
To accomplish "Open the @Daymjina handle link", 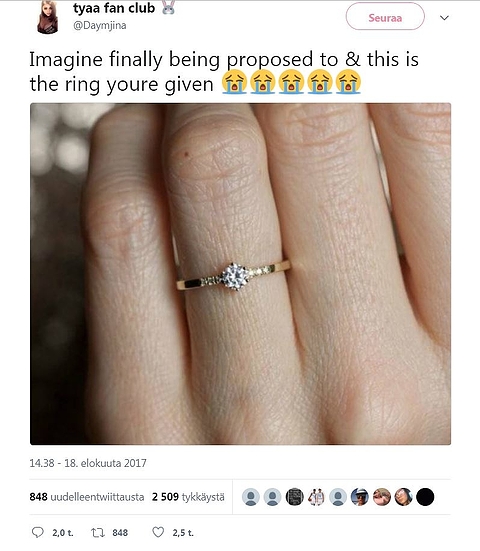I will pyautogui.click(x=100, y=26).
